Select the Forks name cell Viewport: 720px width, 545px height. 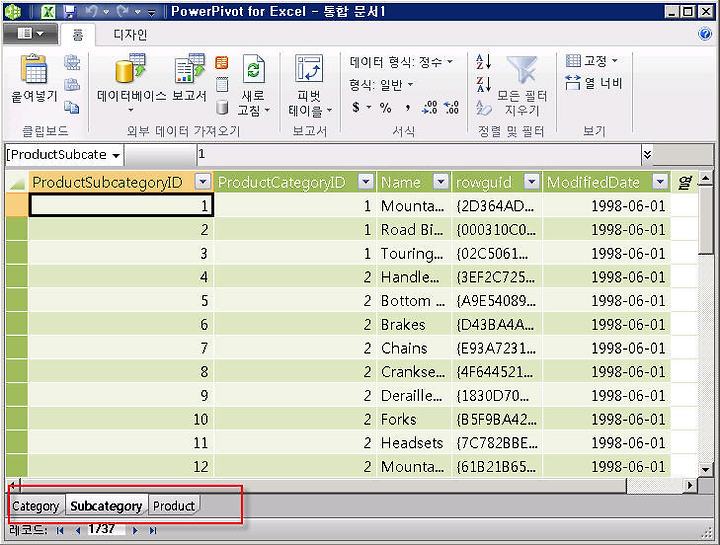tap(414, 419)
